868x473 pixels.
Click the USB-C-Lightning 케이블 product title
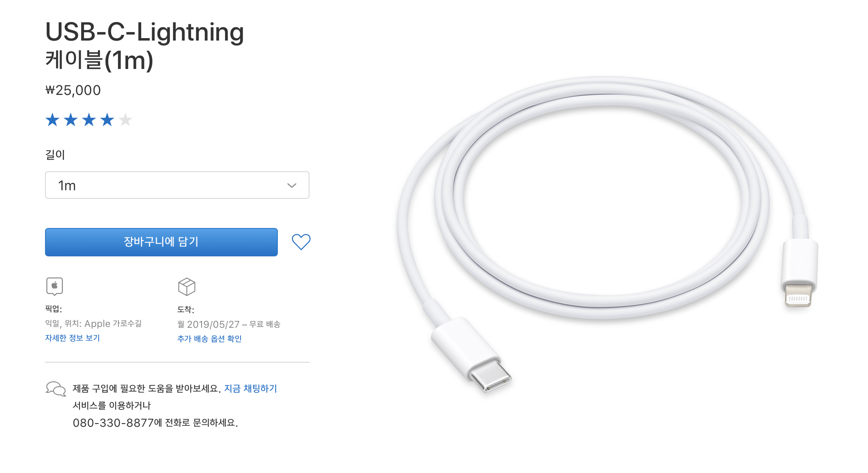point(144,45)
